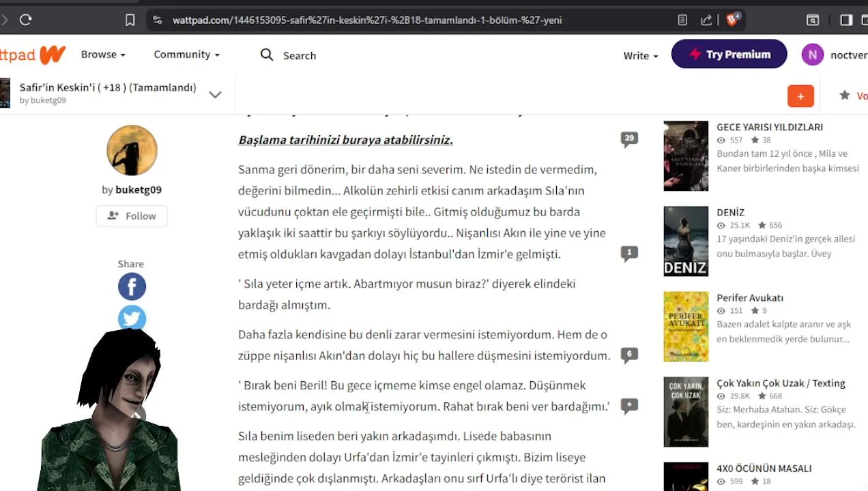Viewport: 868px width, 491px height.
Task: Reload the page with the refresh icon
Action: click(26, 20)
